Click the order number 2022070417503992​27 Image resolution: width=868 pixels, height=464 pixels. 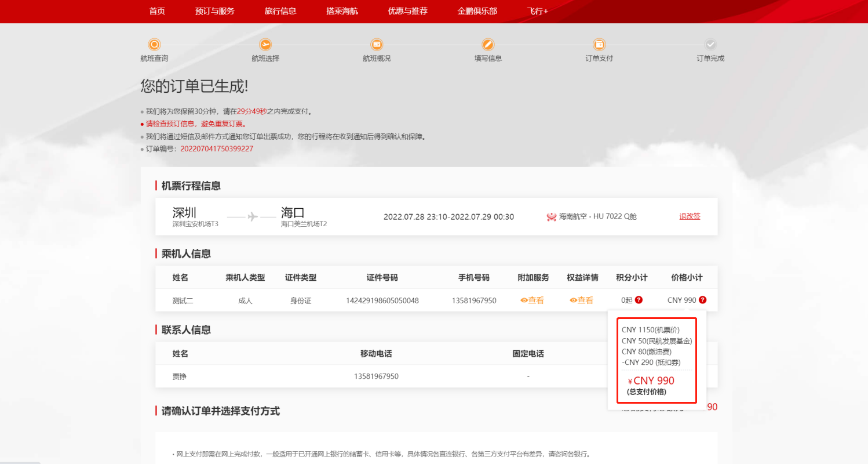click(x=217, y=148)
